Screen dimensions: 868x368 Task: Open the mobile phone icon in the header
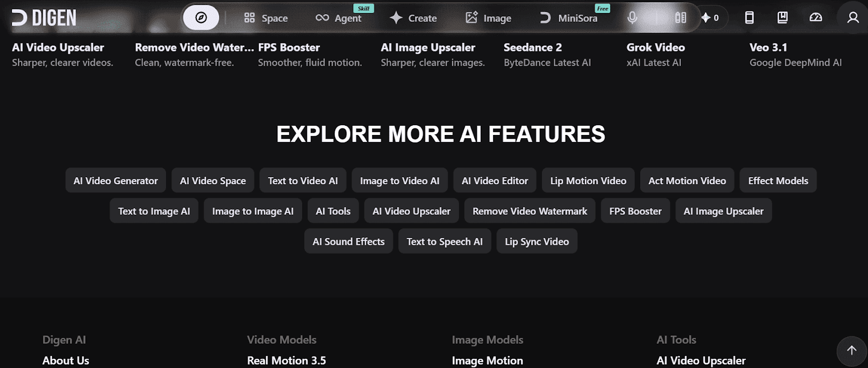pyautogui.click(x=749, y=18)
